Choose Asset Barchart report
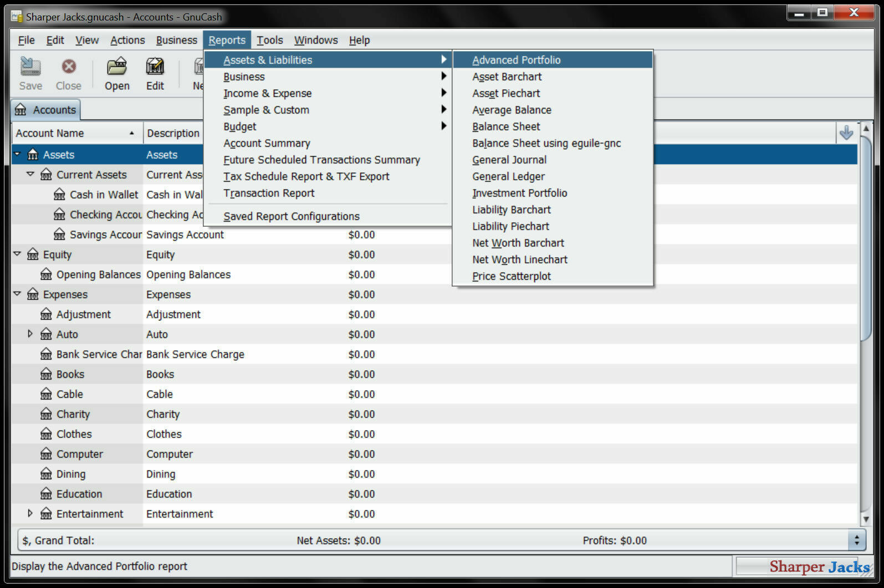 [x=553, y=76]
